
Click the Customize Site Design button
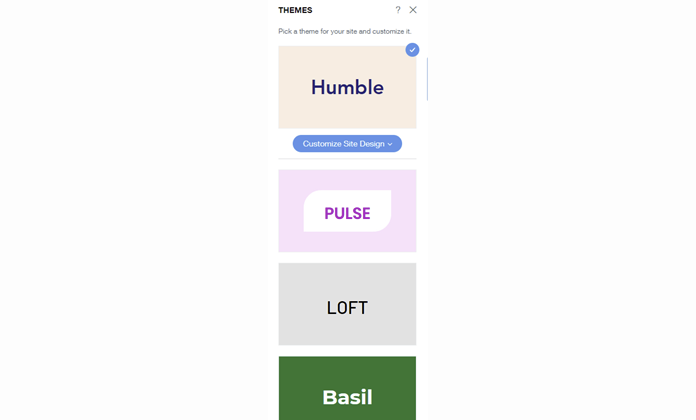click(347, 143)
